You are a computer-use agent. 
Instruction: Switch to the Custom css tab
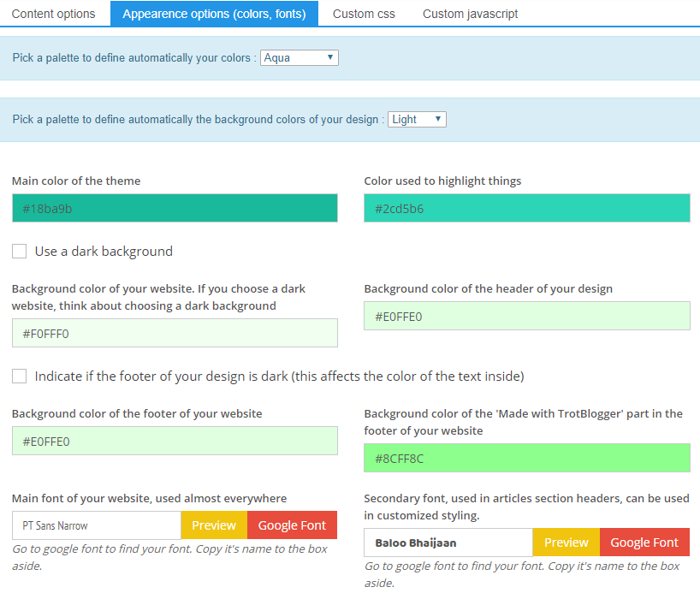click(363, 14)
